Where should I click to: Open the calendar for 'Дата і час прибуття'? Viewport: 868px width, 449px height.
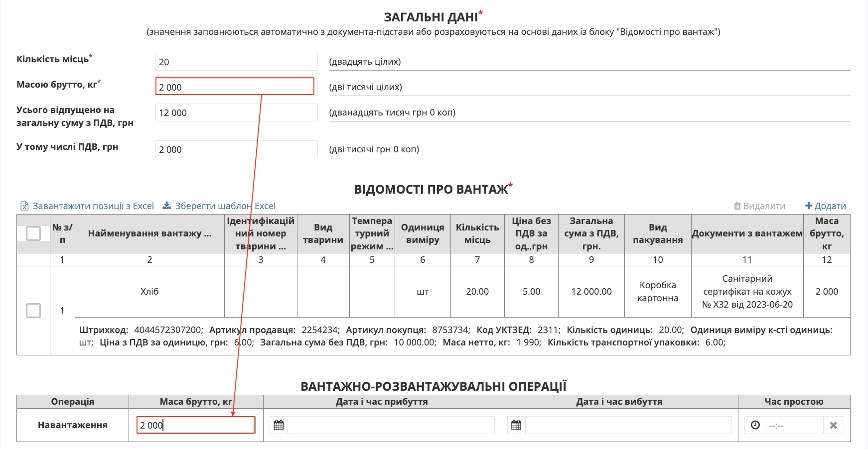[279, 425]
